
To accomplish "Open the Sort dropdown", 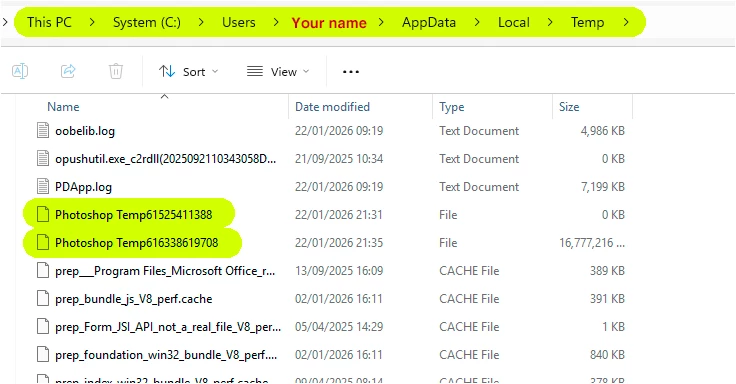I will pos(189,72).
